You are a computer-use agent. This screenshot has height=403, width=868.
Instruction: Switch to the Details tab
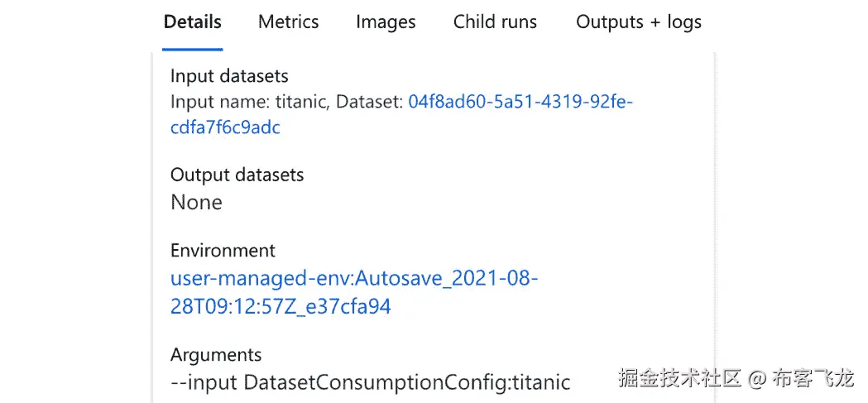tap(192, 22)
